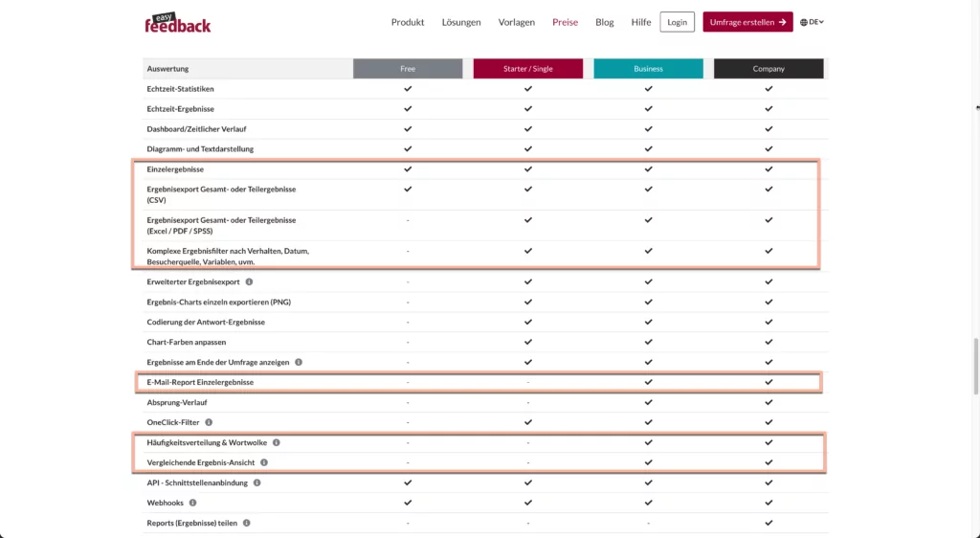The width and height of the screenshot is (980, 538).
Task: Select the Starter / Single plan header
Action: click(x=528, y=69)
